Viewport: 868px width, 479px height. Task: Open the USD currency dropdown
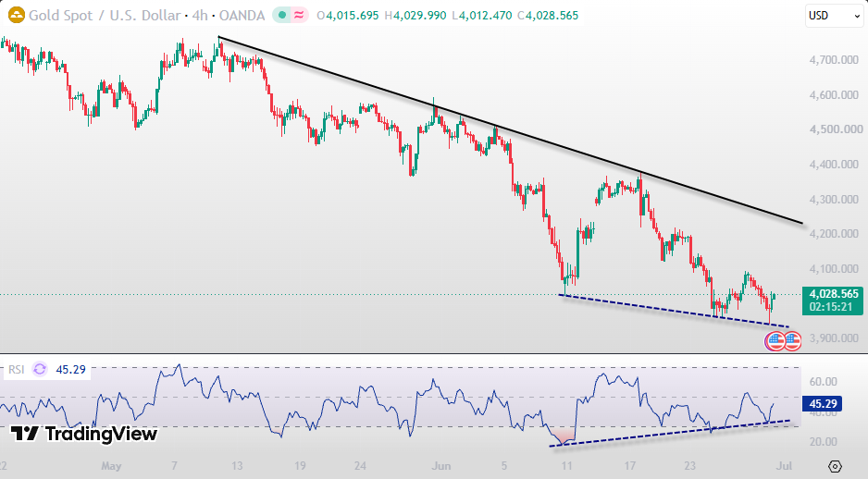[834, 16]
